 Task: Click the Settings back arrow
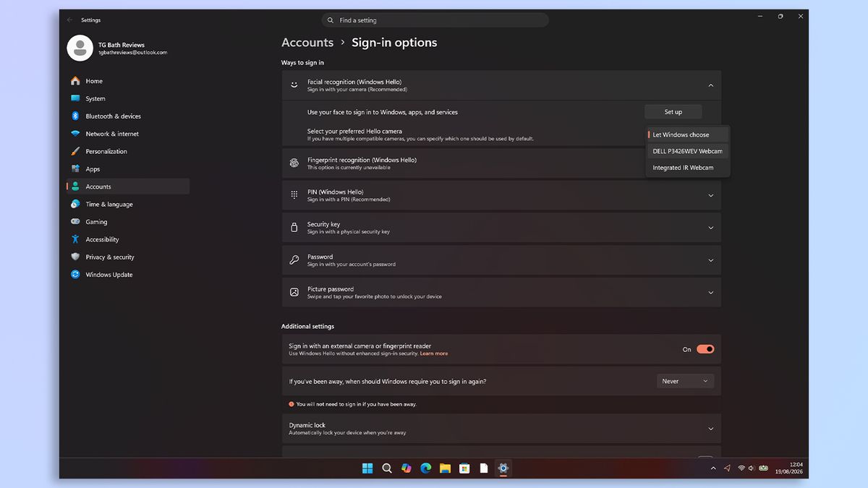point(70,20)
